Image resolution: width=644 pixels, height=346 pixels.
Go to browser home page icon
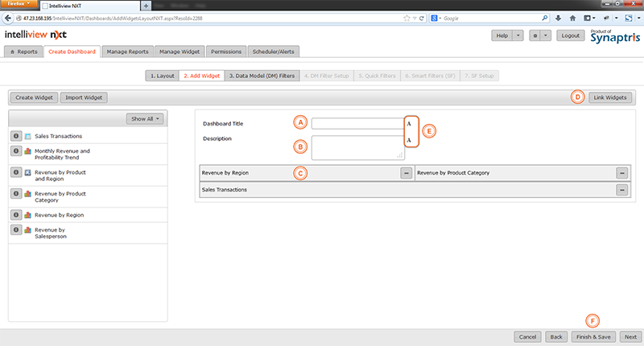(572, 18)
